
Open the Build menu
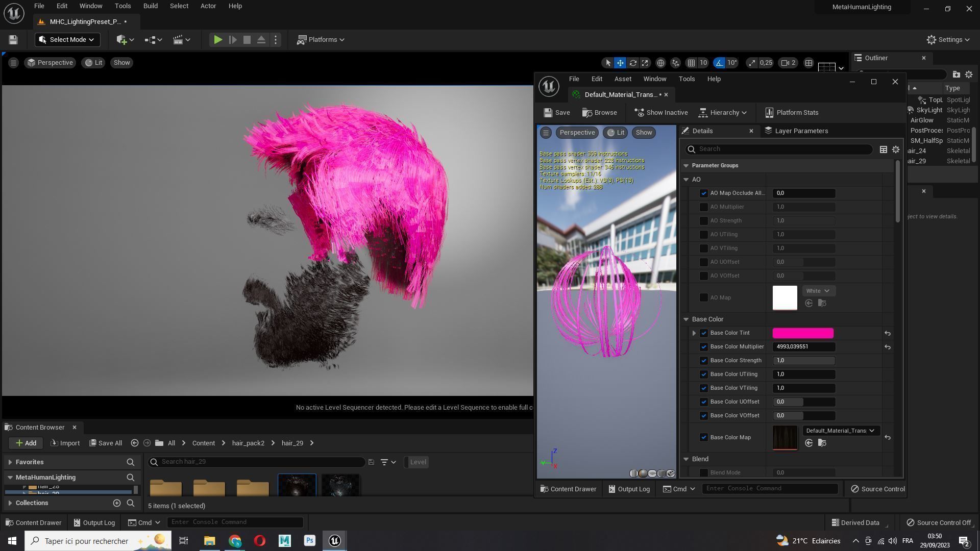click(150, 6)
